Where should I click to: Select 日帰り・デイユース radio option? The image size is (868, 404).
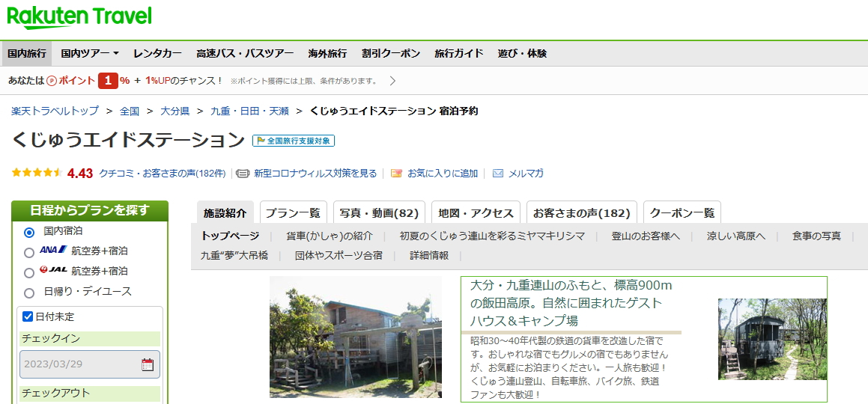29,293
